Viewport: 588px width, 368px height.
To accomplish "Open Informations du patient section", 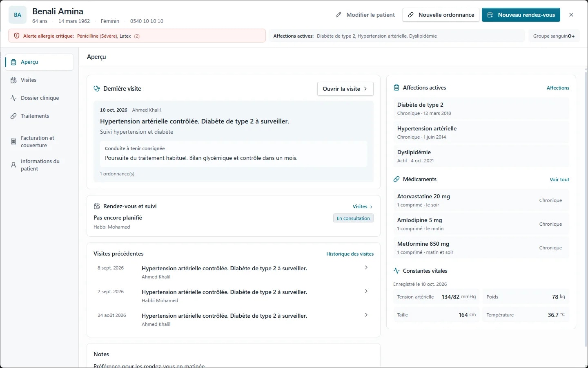I will coord(40,165).
